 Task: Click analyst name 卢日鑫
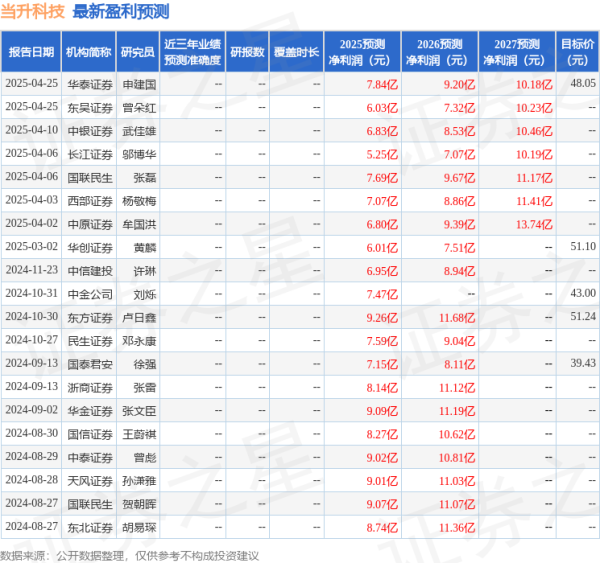[138, 316]
